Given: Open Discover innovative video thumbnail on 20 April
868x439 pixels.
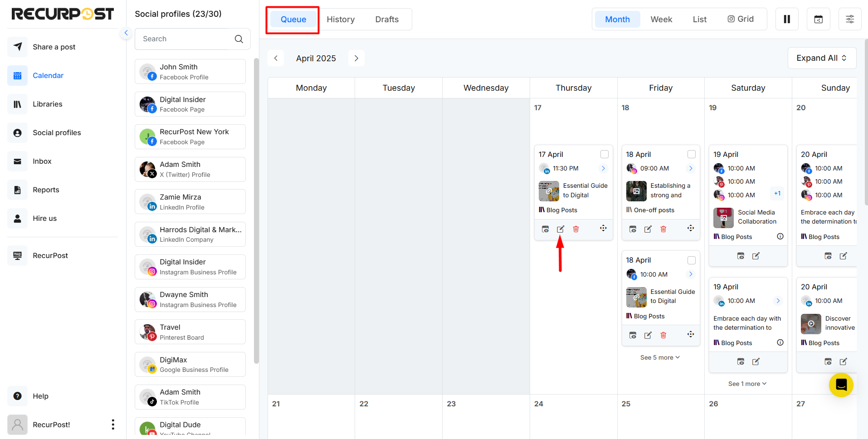Looking at the screenshot, I should pos(811,324).
